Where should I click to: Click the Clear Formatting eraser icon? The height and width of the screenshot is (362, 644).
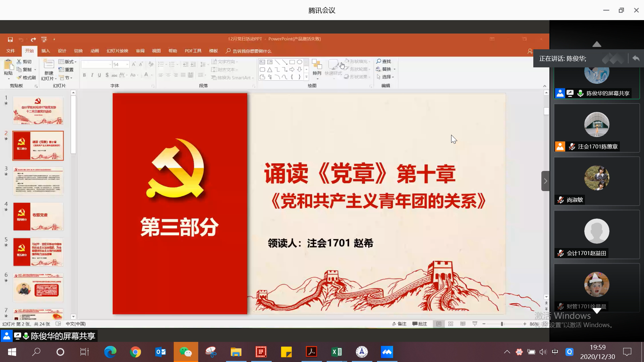tap(151, 64)
